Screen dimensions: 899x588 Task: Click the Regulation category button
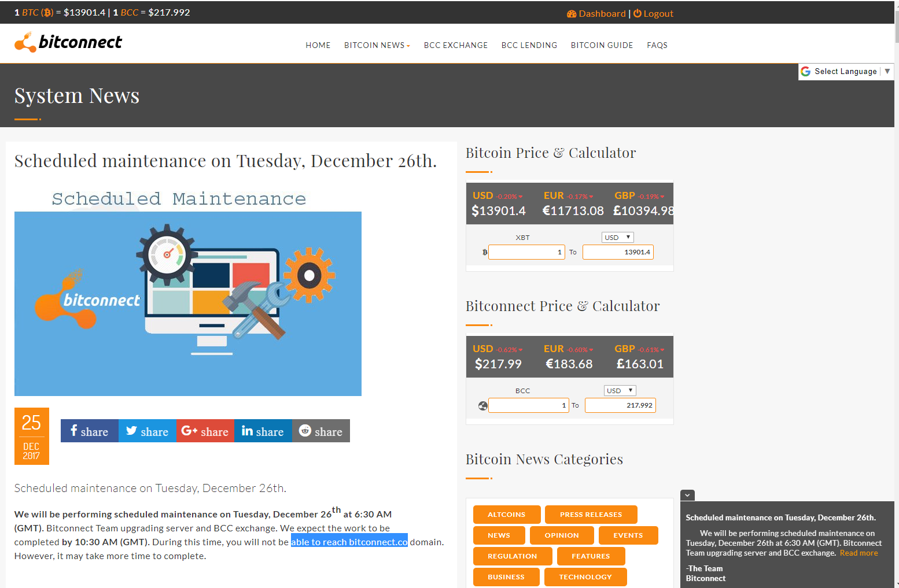[x=513, y=556]
